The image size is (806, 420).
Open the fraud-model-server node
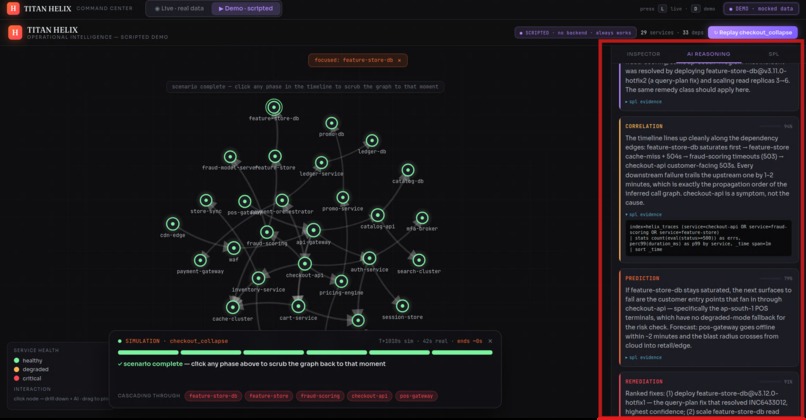click(x=230, y=157)
